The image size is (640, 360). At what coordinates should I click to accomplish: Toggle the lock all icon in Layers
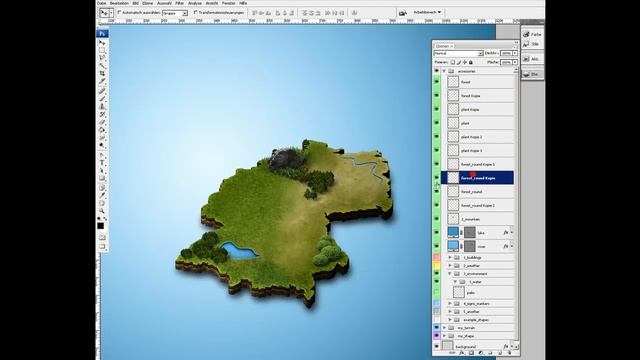[471, 62]
